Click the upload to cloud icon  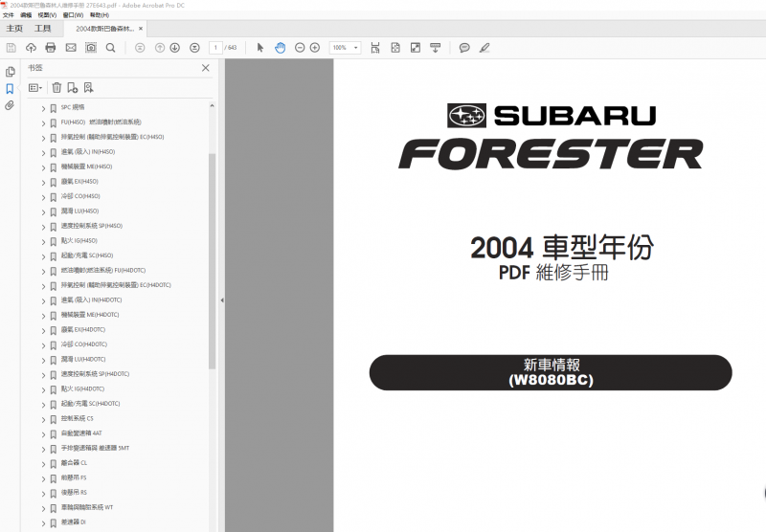click(31, 48)
